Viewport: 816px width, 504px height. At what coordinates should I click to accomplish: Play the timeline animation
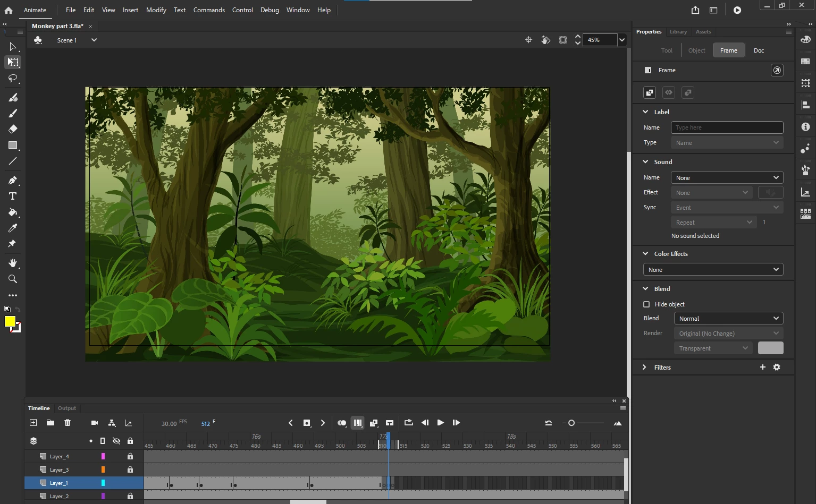(x=440, y=423)
